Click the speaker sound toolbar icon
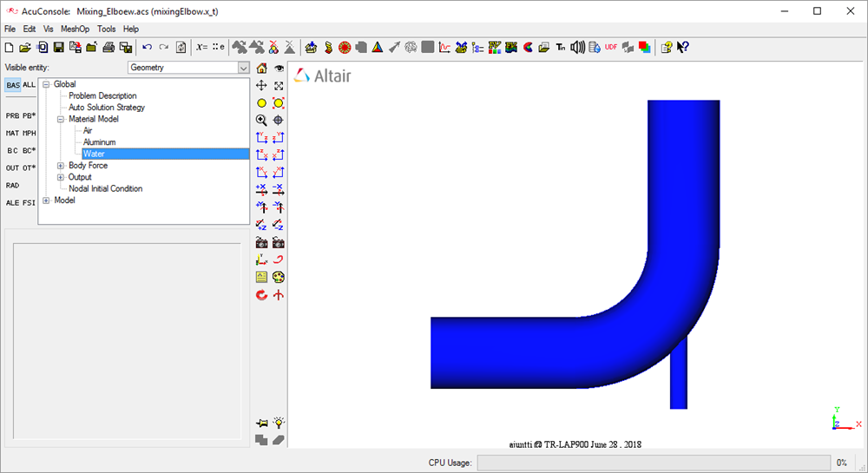The width and height of the screenshot is (868, 473). pyautogui.click(x=579, y=47)
